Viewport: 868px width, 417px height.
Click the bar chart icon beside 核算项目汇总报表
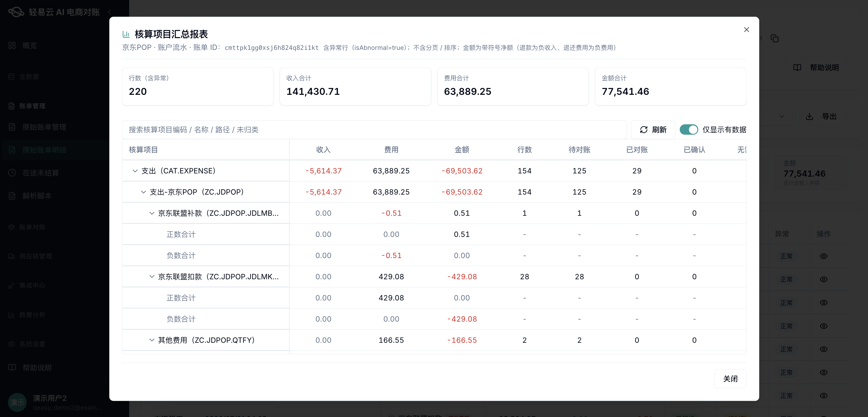(126, 34)
